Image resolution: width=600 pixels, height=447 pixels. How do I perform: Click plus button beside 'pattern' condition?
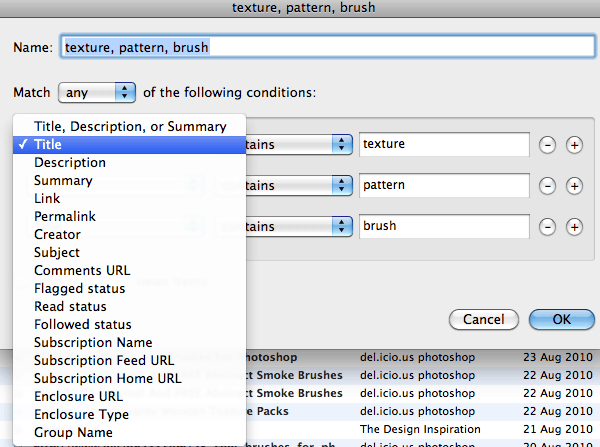tap(574, 186)
